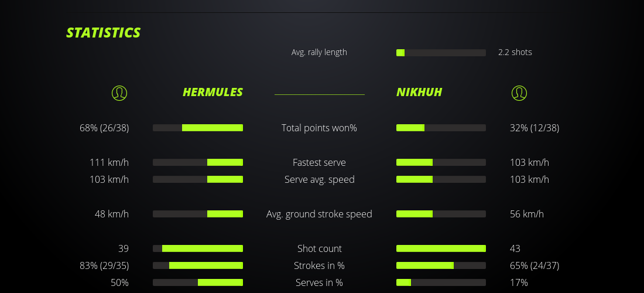Click Nikhuh's Avg. ground stroke speed bar
This screenshot has height=293, width=644.
tap(441, 214)
